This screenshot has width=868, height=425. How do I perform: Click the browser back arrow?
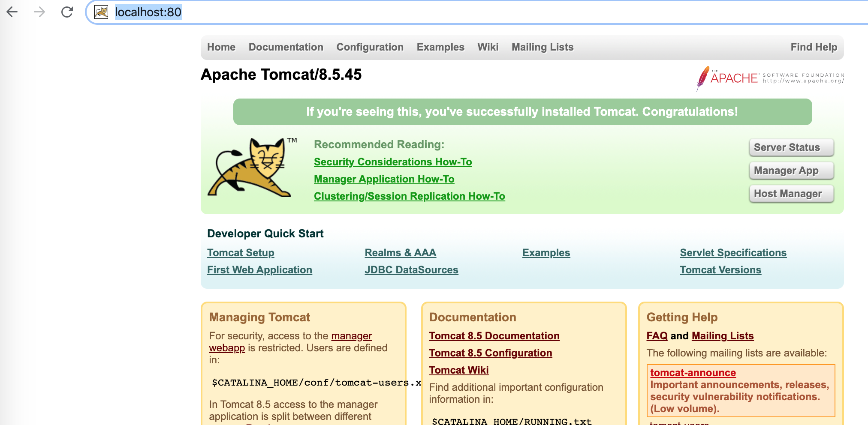coord(12,12)
